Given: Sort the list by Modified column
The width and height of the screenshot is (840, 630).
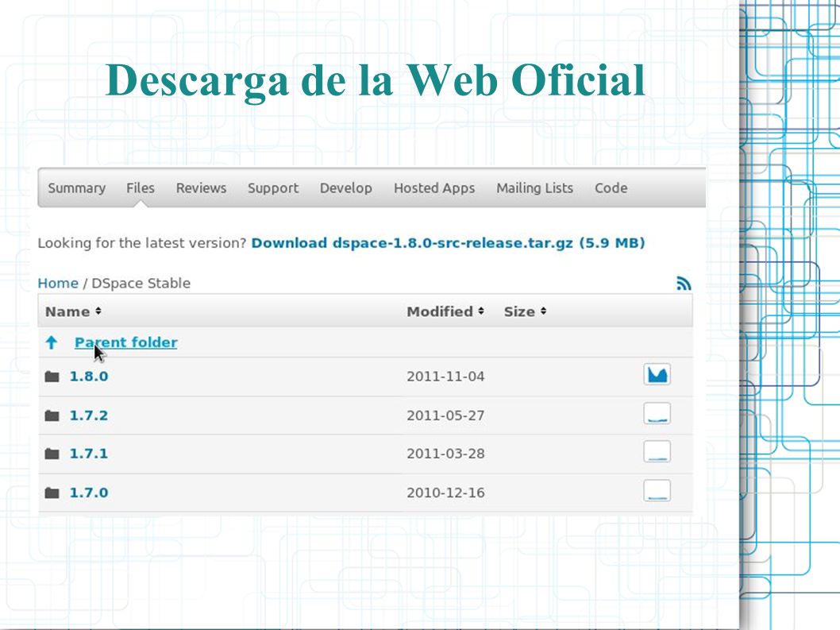Looking at the screenshot, I should (x=445, y=311).
